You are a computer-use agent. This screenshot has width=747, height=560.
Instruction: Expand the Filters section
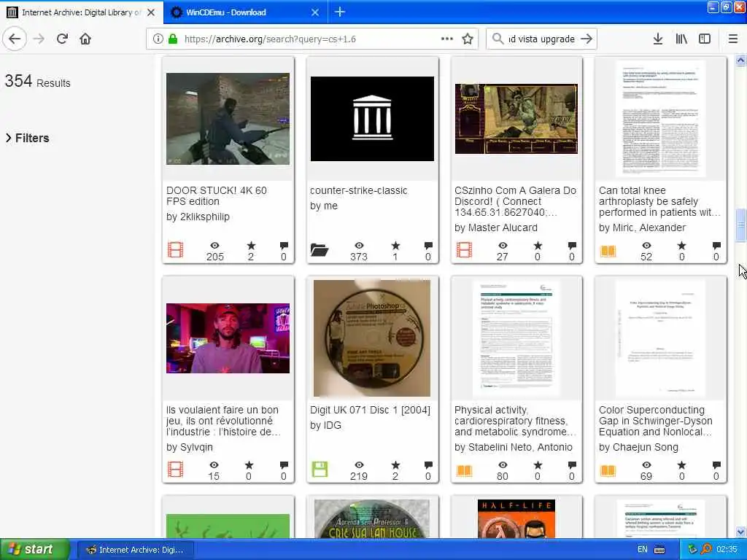point(28,138)
